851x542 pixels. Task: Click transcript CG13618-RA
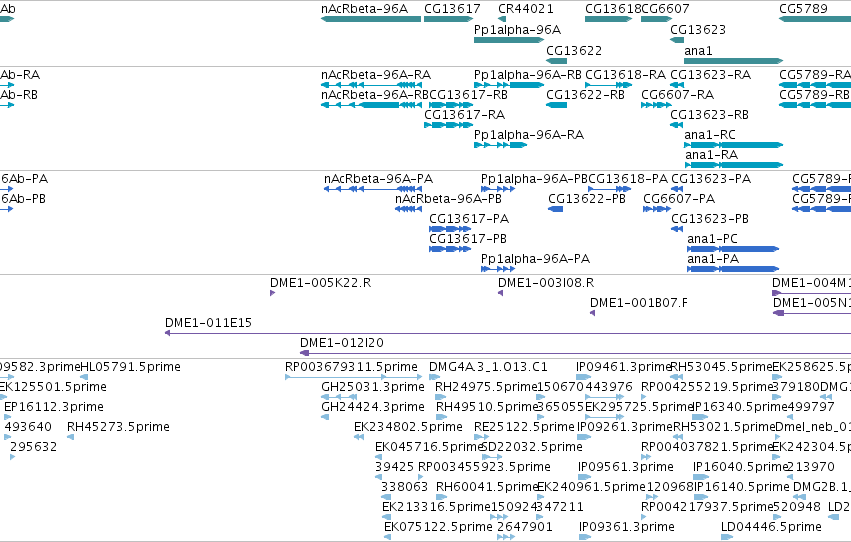[x=608, y=85]
